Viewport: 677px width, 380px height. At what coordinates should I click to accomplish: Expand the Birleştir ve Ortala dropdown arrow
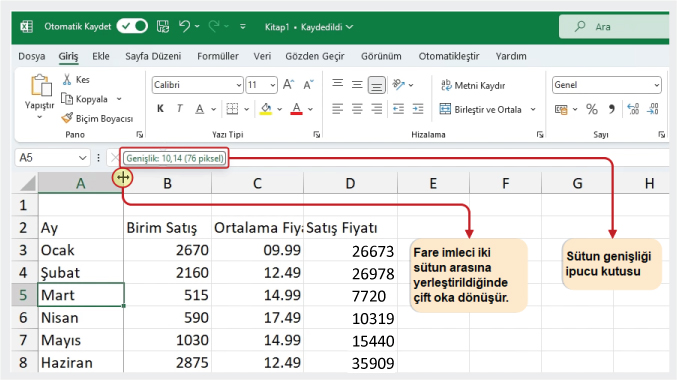click(533, 109)
